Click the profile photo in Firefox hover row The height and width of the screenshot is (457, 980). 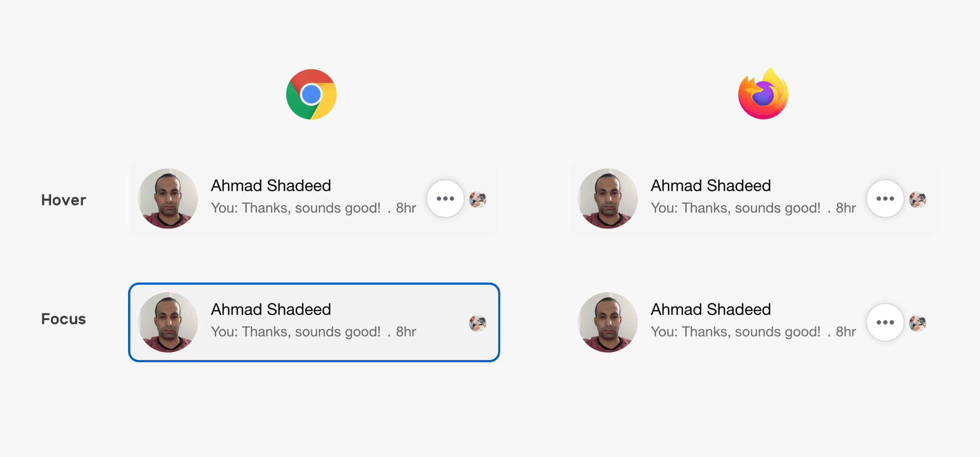pos(608,199)
